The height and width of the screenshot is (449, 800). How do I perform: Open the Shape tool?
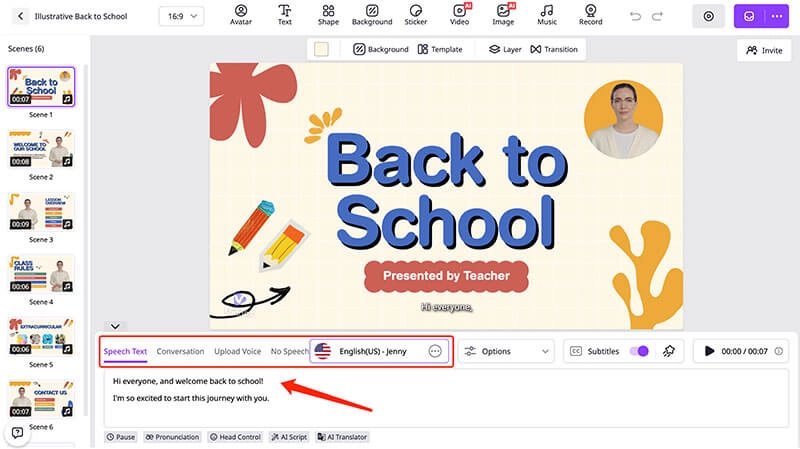click(x=328, y=15)
